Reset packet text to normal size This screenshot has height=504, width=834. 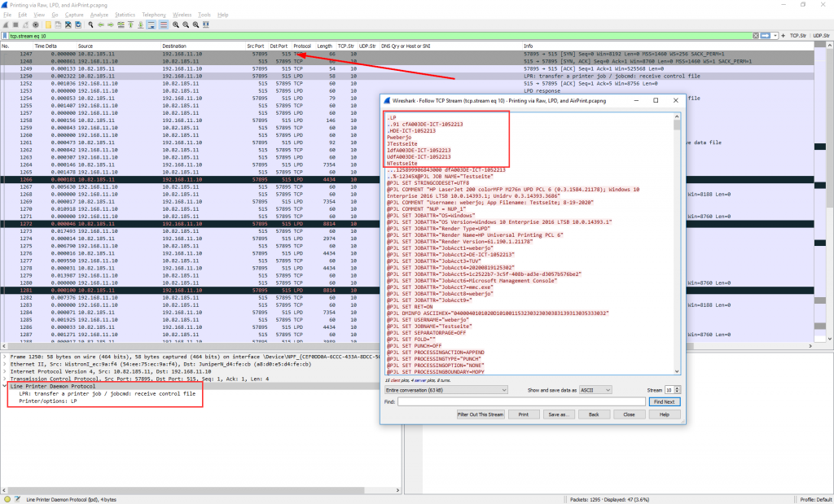click(x=195, y=24)
